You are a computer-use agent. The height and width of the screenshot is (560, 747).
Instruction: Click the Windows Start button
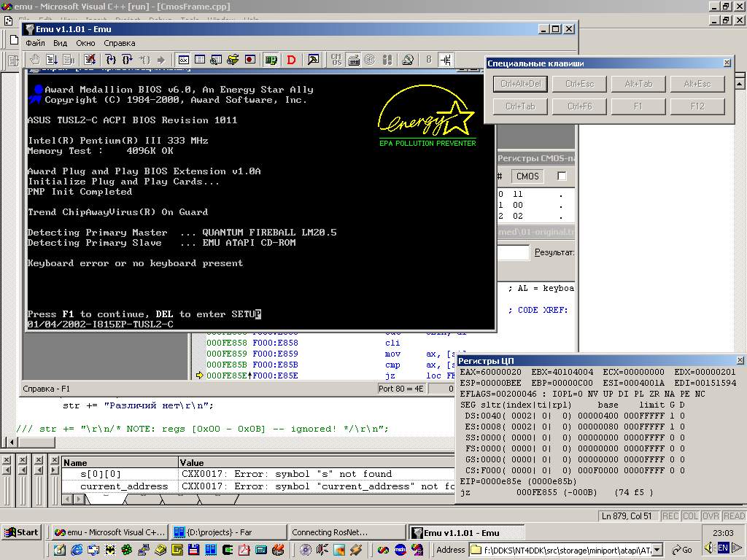click(x=21, y=532)
